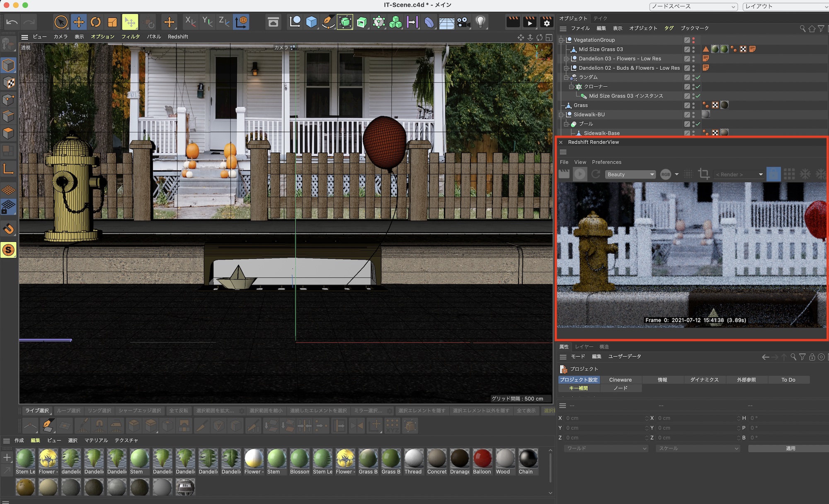The width and height of the screenshot is (829, 504).
Task: Toggle the enable checkmark for the クローナー object
Action: coord(698,87)
